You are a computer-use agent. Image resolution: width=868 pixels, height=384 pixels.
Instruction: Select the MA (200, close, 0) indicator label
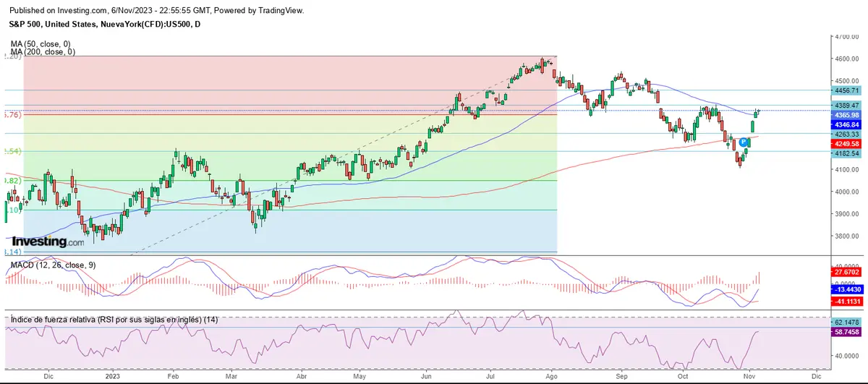tap(43, 52)
